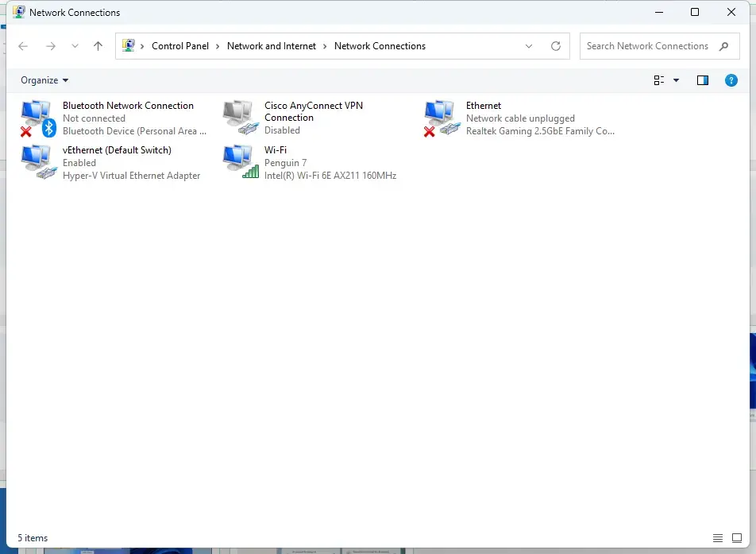Image resolution: width=756 pixels, height=554 pixels.
Task: Go up one level with up arrow
Action: pyautogui.click(x=98, y=46)
